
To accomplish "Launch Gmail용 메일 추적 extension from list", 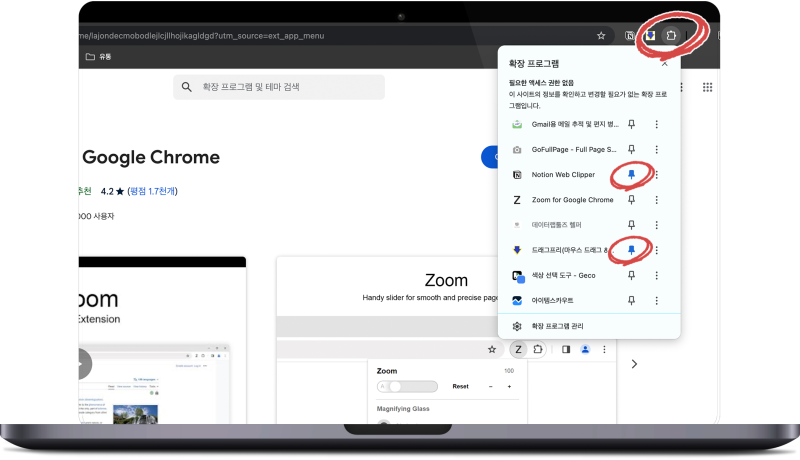I will (x=565, y=124).
